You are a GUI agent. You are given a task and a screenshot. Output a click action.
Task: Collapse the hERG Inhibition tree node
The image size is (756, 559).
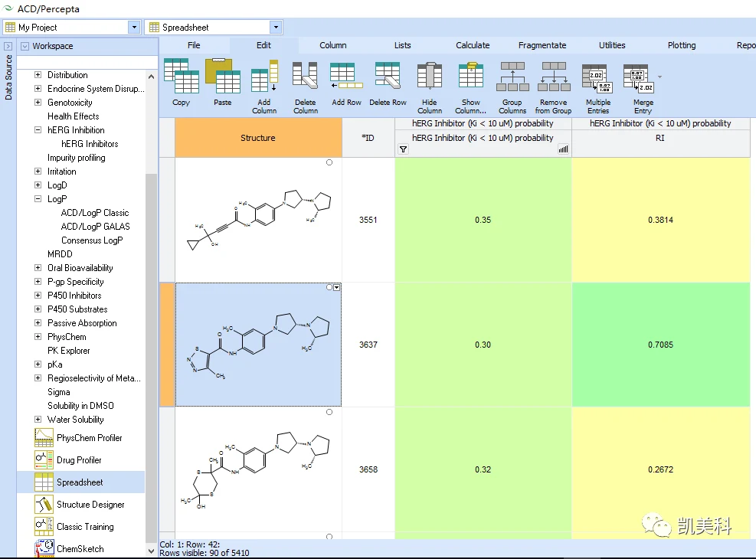[x=38, y=129]
